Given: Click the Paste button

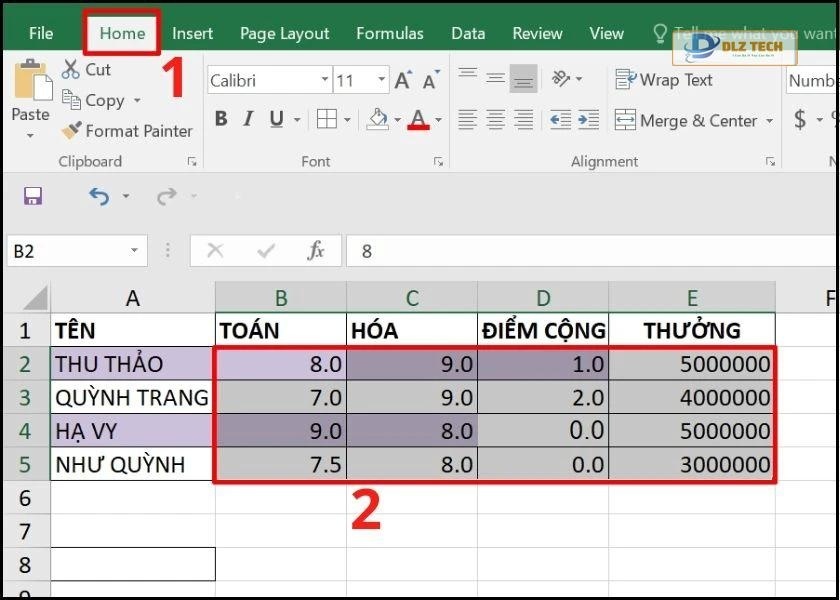Looking at the screenshot, I should coord(30,97).
